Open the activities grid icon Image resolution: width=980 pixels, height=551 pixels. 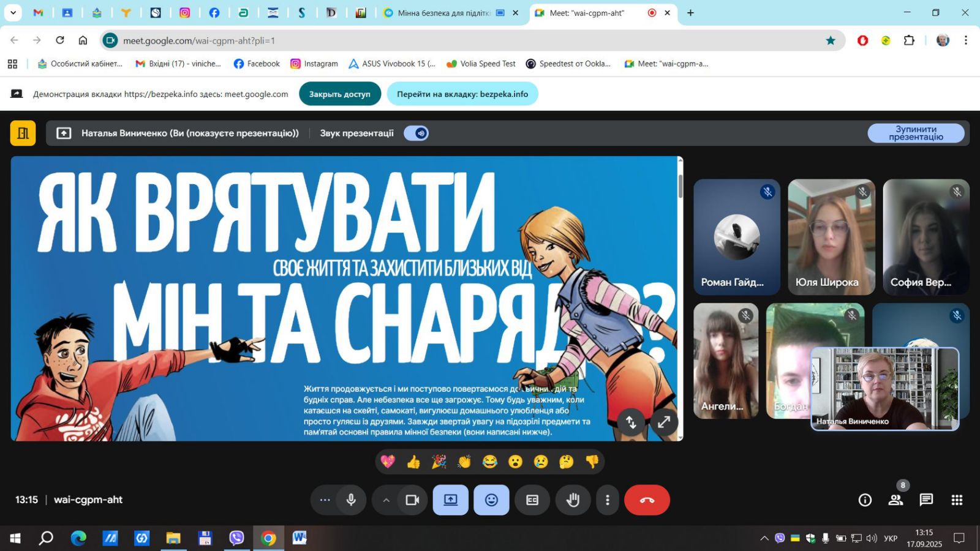(957, 500)
